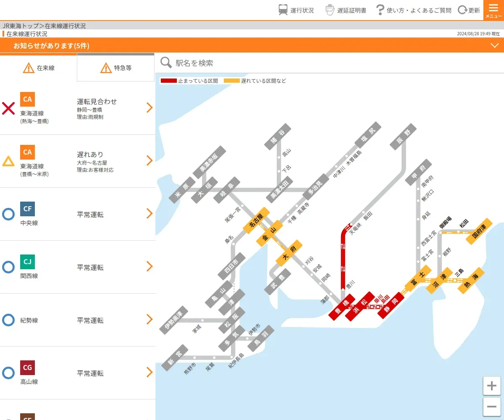Open details arrow for 関西線 row
The image size is (504, 420).
coord(149,266)
